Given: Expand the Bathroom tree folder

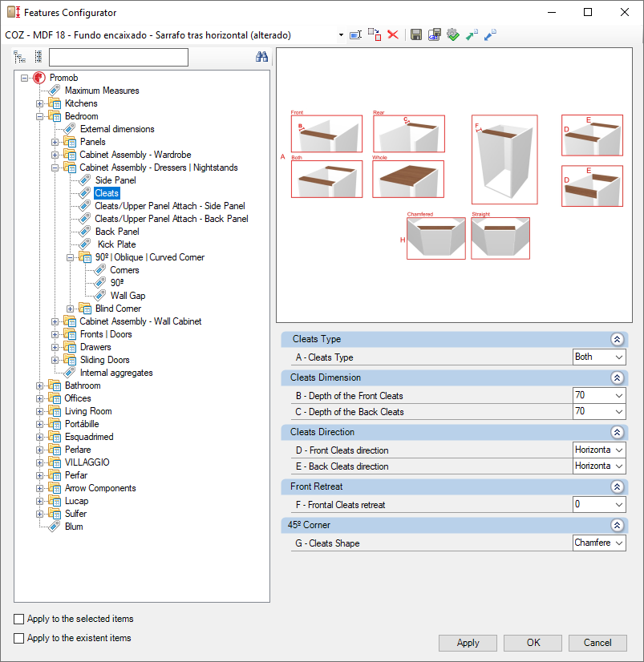Looking at the screenshot, I should point(39,385).
